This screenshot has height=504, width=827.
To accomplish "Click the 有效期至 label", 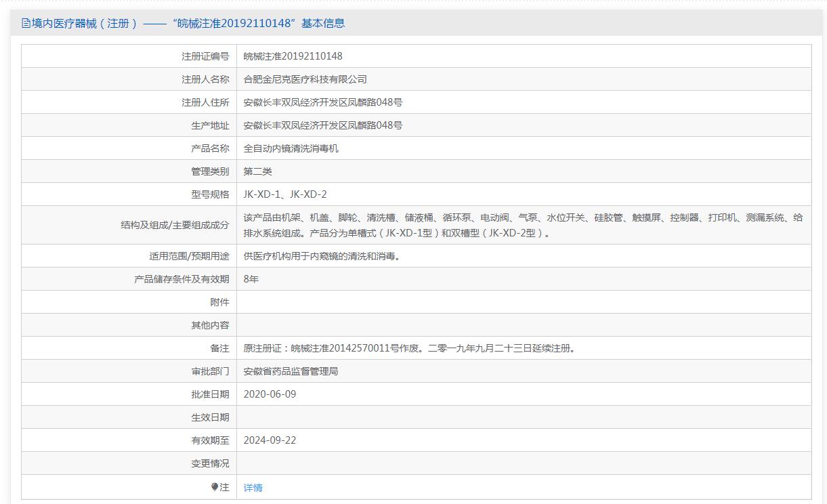I will [210, 440].
